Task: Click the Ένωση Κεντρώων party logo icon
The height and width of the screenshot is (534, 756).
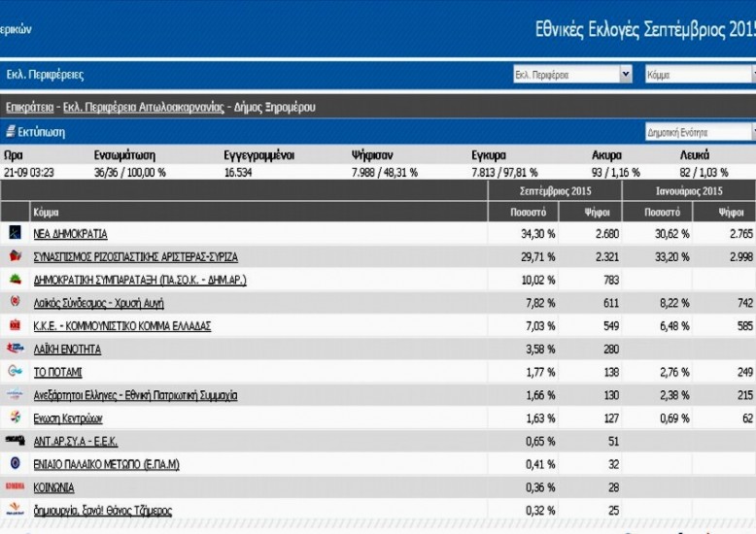Action: click(x=15, y=417)
